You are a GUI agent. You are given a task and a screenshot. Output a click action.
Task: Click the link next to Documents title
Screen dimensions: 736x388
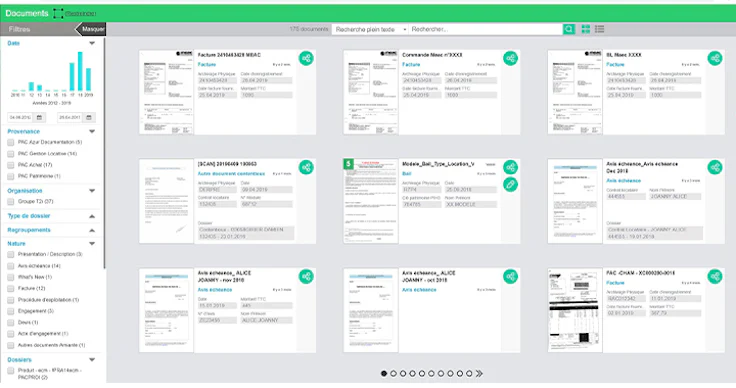[x=80, y=14]
